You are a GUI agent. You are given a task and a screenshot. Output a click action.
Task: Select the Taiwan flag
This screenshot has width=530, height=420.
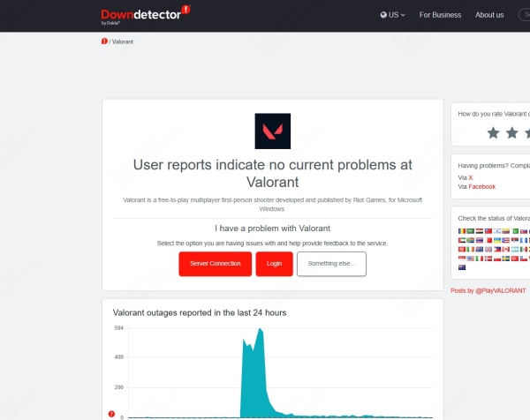coord(488,231)
